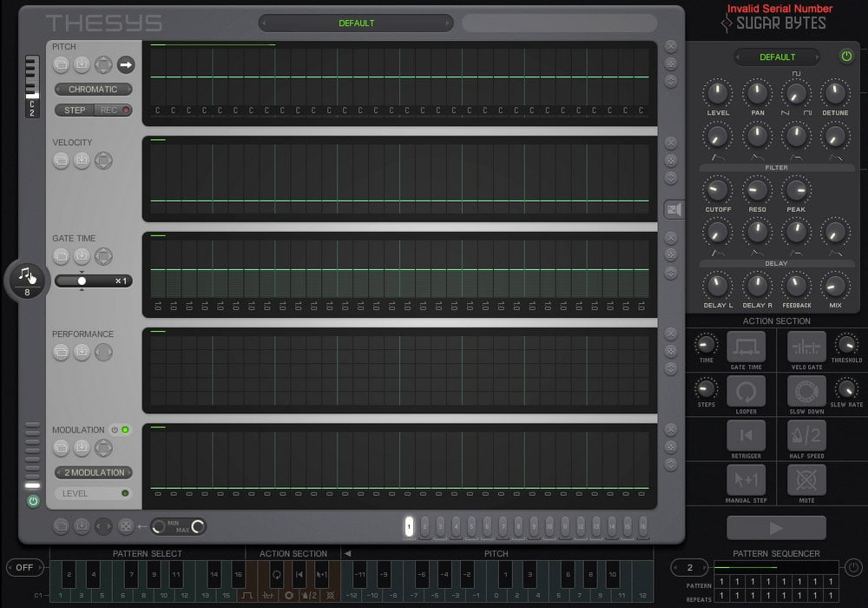Click the synth LEVEL knob
868x608 pixels.
click(718, 94)
